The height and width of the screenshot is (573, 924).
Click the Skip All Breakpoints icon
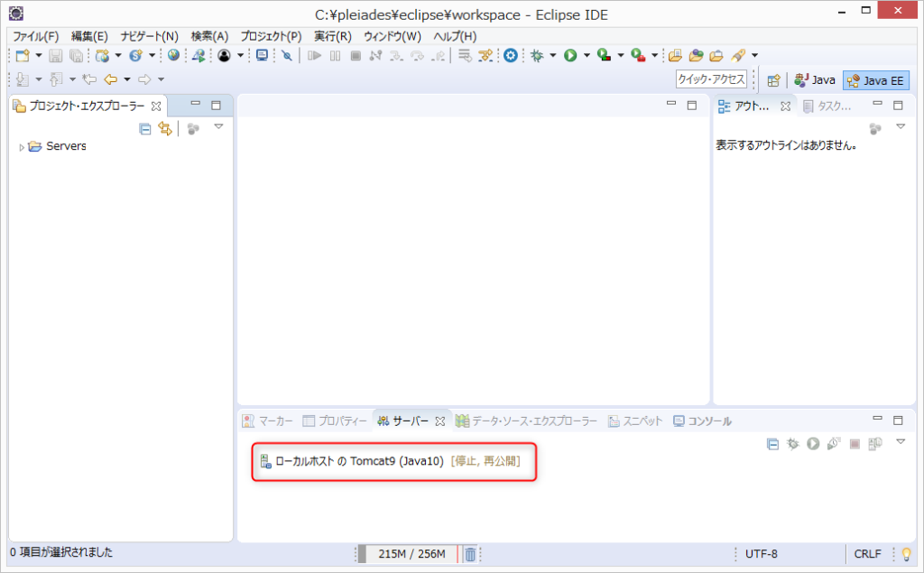[287, 55]
